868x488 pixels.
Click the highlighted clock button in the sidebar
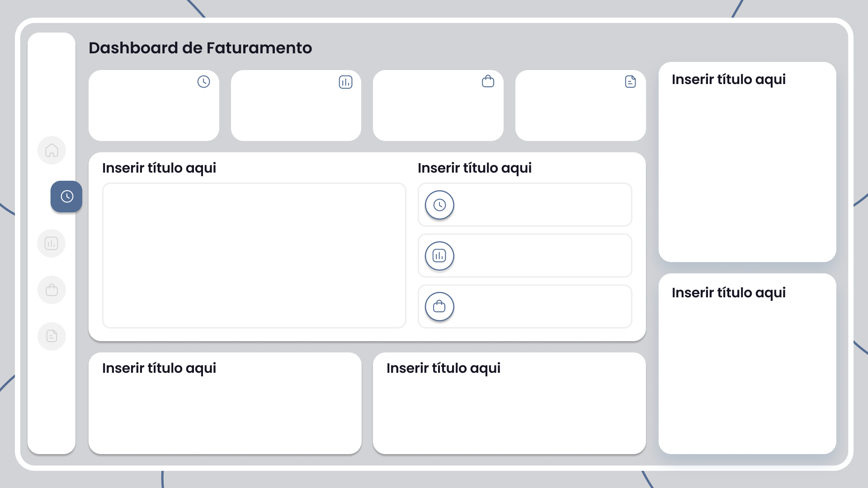point(66,197)
